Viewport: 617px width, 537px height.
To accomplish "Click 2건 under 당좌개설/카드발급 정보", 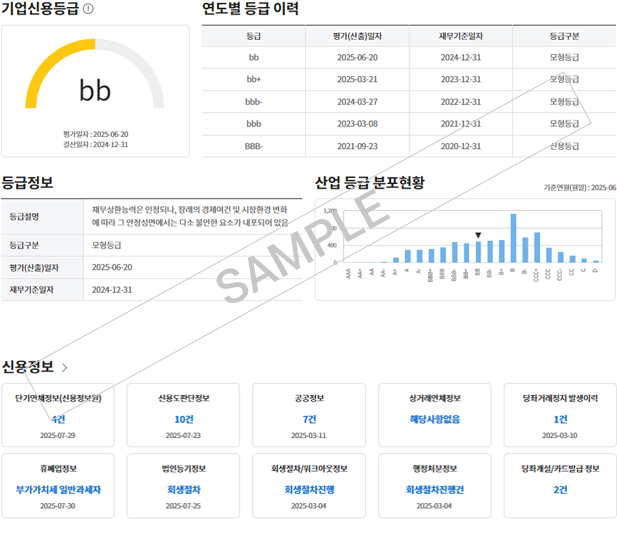I will pos(560,490).
